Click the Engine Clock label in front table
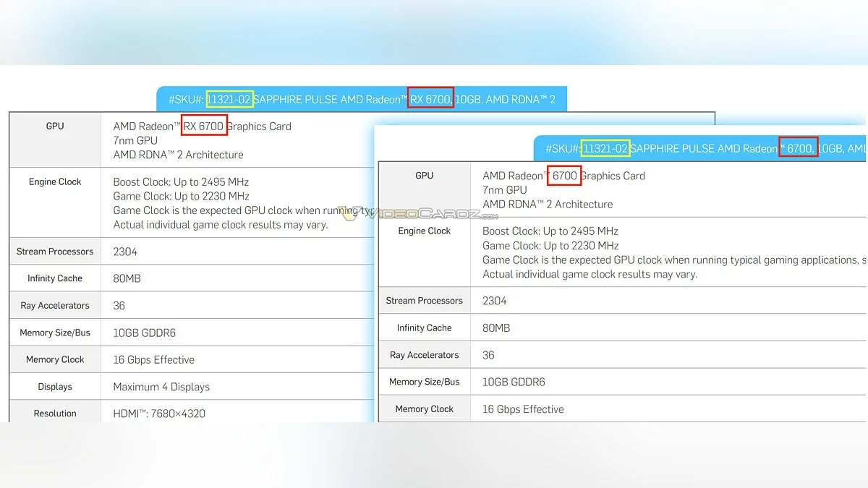 click(425, 231)
